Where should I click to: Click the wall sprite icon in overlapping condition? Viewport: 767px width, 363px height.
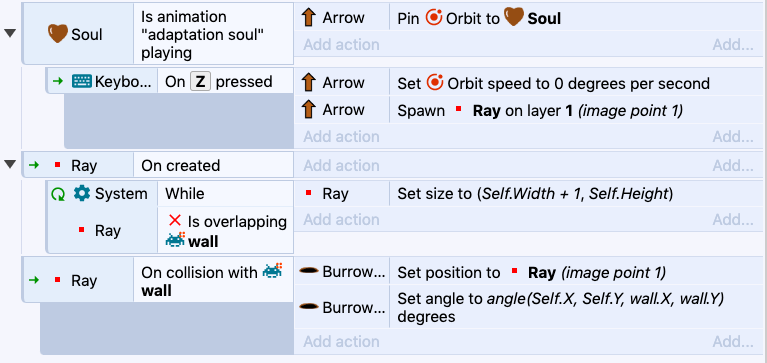pos(175,241)
